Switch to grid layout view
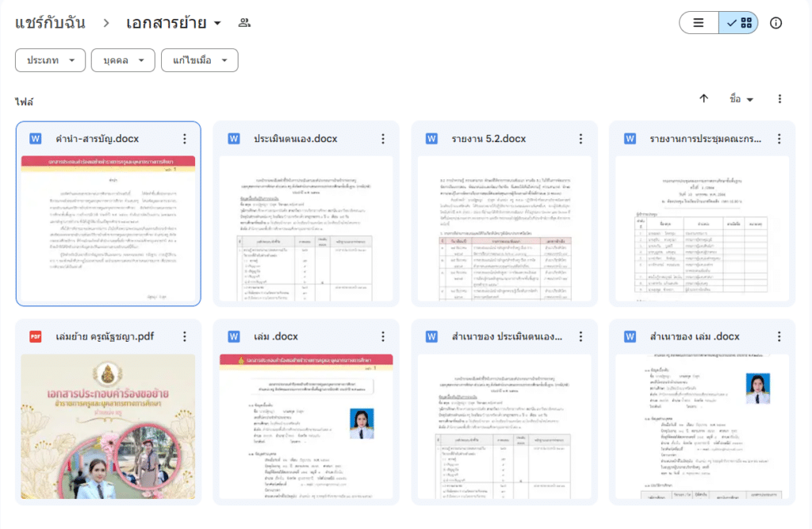 [x=739, y=23]
